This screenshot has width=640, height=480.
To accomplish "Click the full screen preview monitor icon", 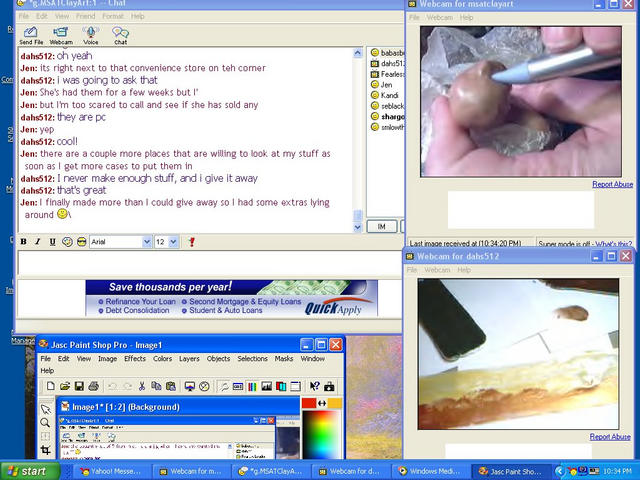I will [190, 386].
